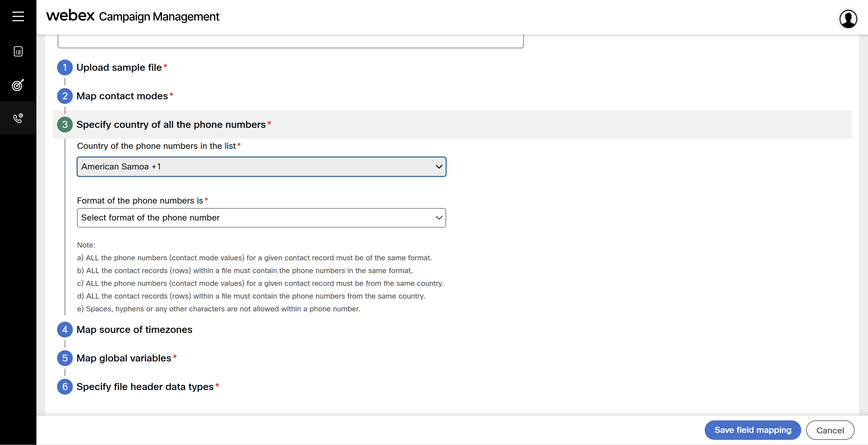
Task: Expand the Map global variables section
Action: point(124,358)
